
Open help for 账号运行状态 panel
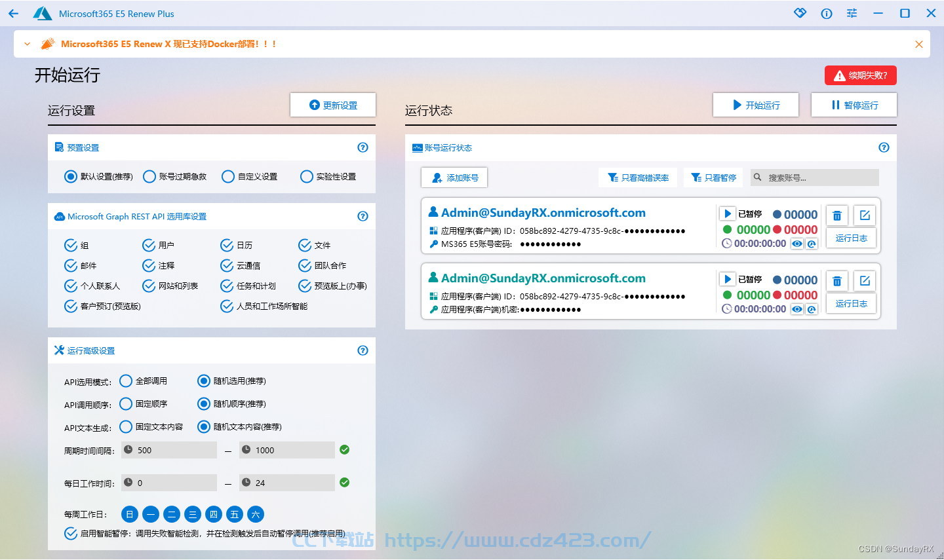pos(884,147)
